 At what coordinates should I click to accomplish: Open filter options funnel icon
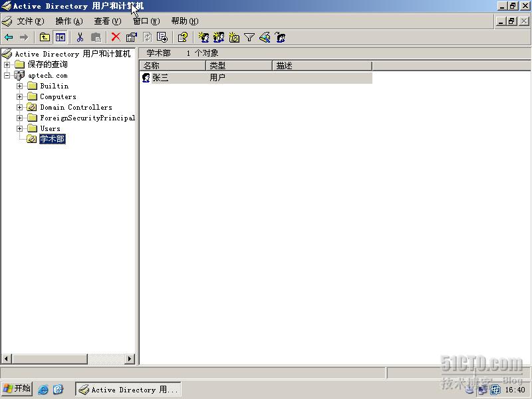coord(249,37)
